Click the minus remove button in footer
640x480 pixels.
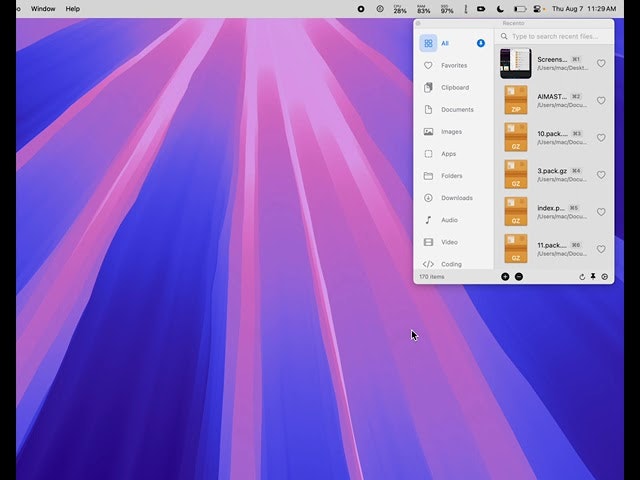click(x=519, y=277)
